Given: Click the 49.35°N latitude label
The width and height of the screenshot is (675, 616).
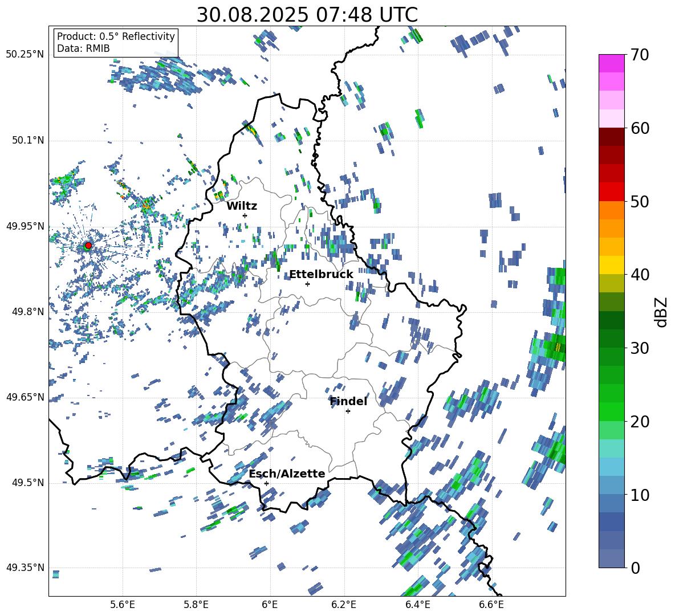Looking at the screenshot, I should (x=25, y=568).
